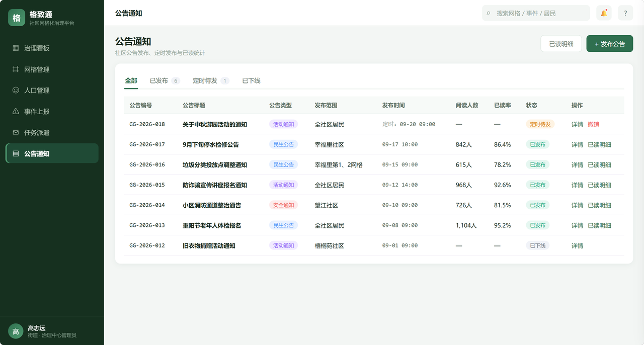Click the 公告编号 column header
The image size is (644, 345).
tap(141, 106)
